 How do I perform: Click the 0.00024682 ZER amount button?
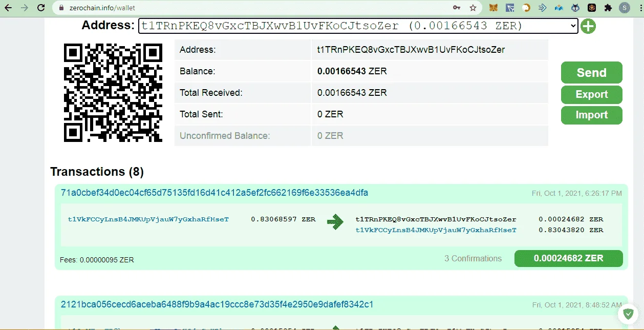coord(568,258)
